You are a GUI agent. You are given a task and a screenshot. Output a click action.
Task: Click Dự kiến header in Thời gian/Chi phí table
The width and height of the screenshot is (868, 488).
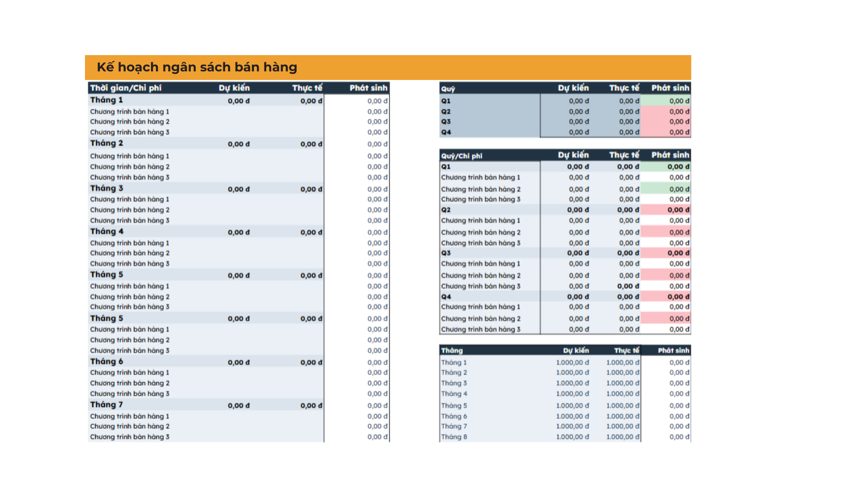(x=234, y=88)
